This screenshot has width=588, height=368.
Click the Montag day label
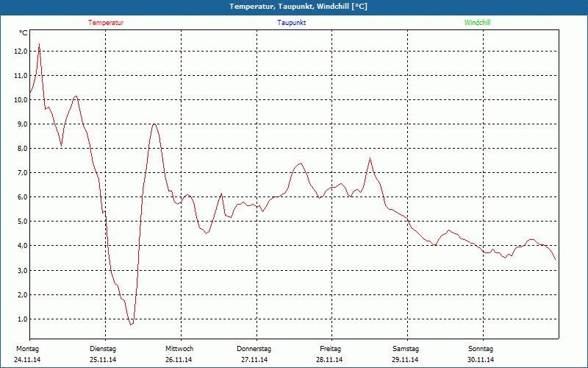click(x=28, y=349)
